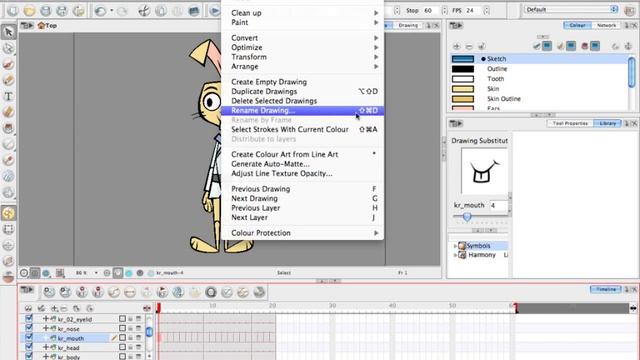Toggle the solo square box on kr_head layer
The width and height of the screenshot is (640, 360).
pos(122,347)
